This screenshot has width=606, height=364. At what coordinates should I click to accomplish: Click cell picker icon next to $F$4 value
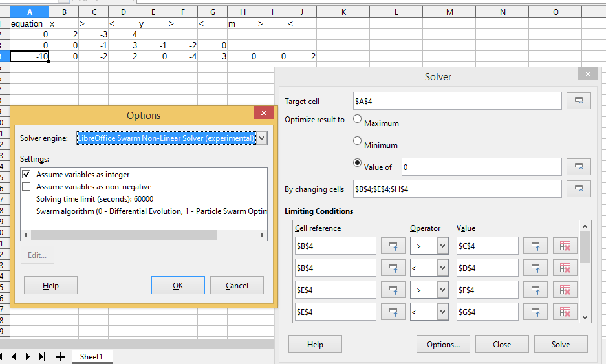[x=536, y=290]
